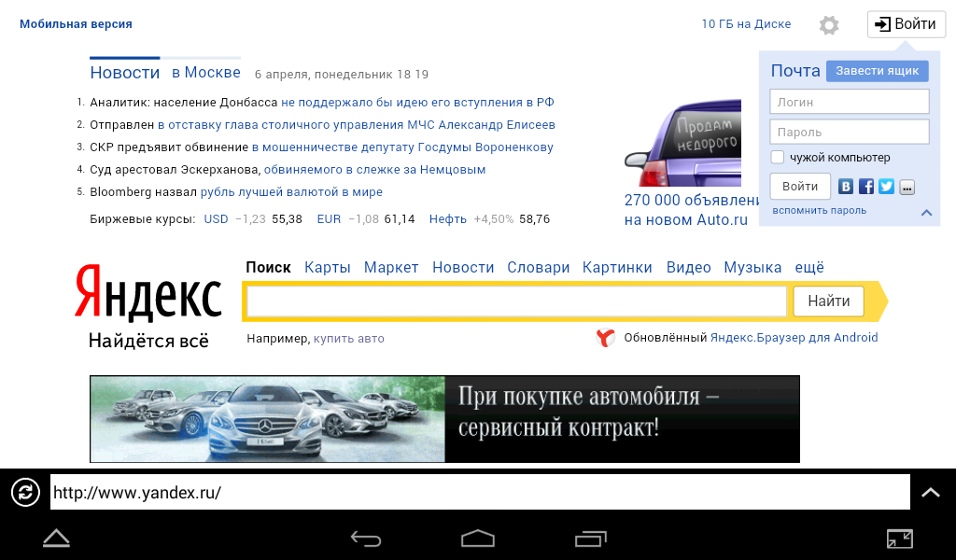Image resolution: width=956 pixels, height=560 pixels.
Task: Select the Карты tab
Action: tap(328, 268)
